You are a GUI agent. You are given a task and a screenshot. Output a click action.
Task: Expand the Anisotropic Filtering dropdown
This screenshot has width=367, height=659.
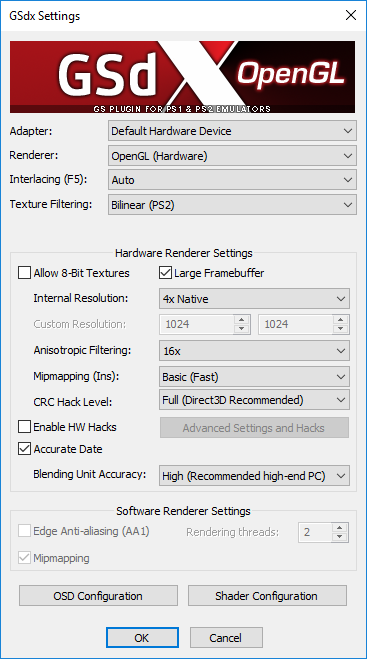254,351
